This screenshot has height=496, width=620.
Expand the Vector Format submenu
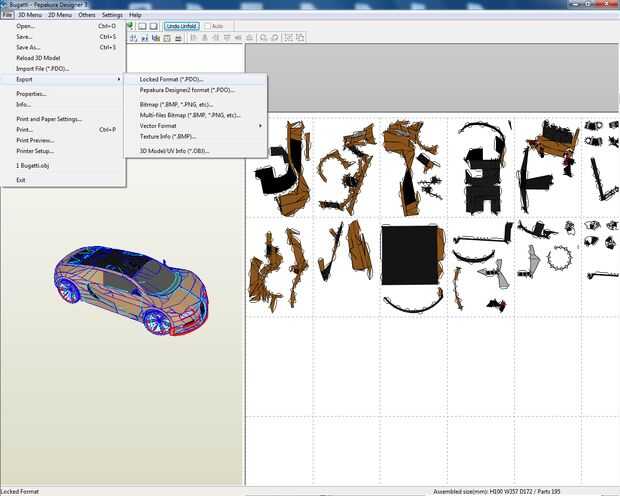coord(195,126)
